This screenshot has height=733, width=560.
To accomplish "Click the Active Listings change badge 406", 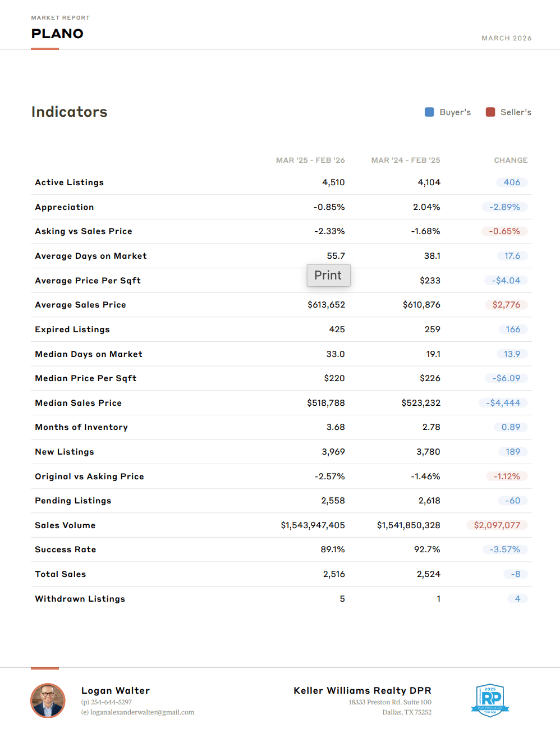I will (x=512, y=182).
